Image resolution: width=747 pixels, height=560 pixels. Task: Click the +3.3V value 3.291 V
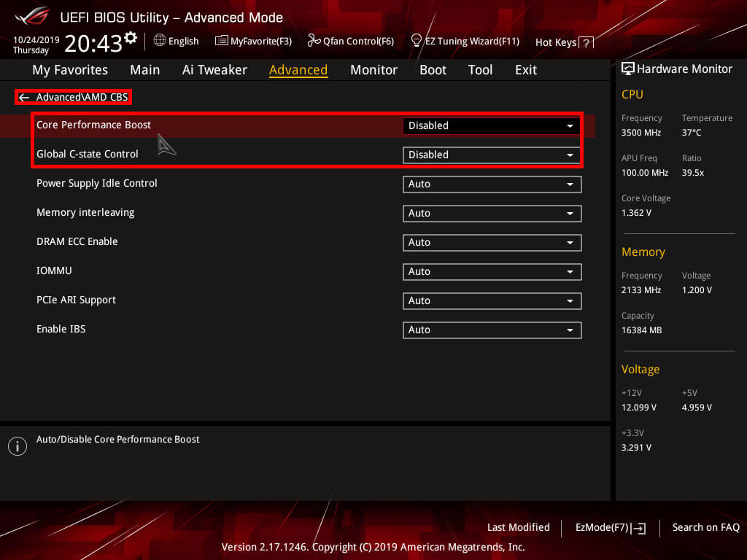636,448
